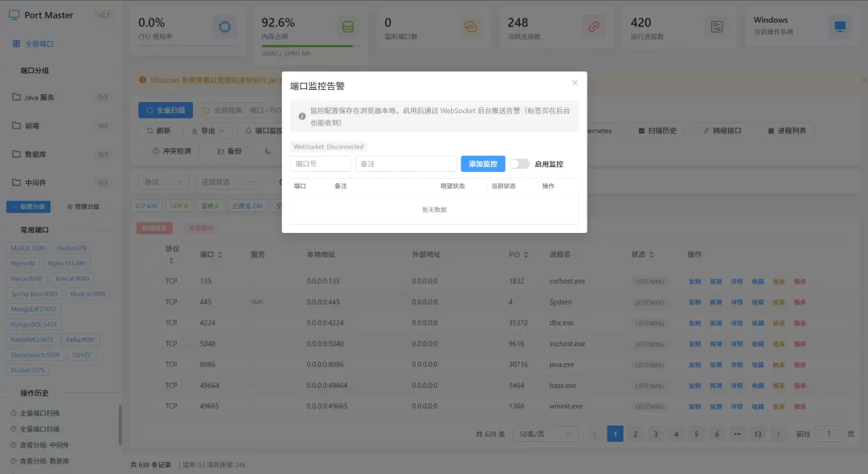868x474 pixels.
Task: Open 网络接口 panel
Action: 722,131
